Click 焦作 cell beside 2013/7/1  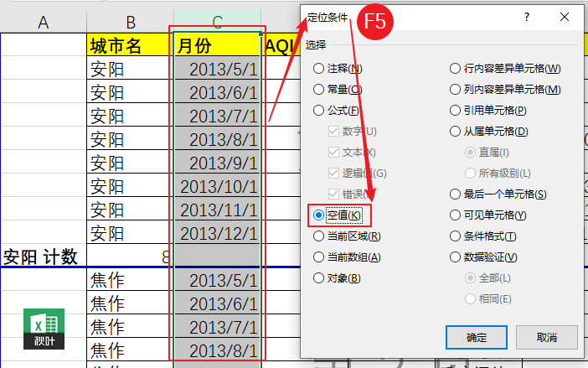(x=130, y=326)
